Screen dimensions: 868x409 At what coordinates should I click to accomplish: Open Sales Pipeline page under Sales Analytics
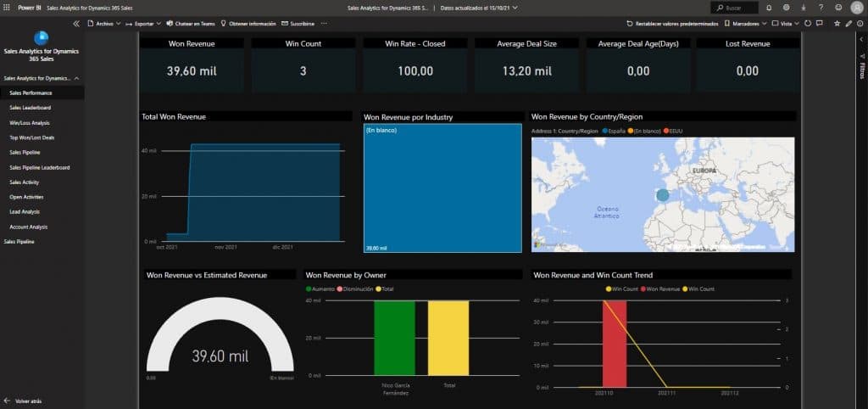tap(42, 153)
